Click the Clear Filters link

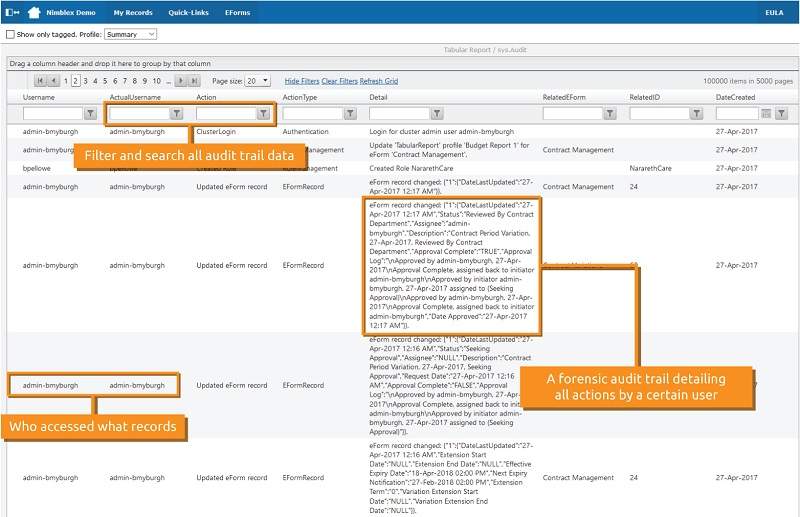click(340, 81)
